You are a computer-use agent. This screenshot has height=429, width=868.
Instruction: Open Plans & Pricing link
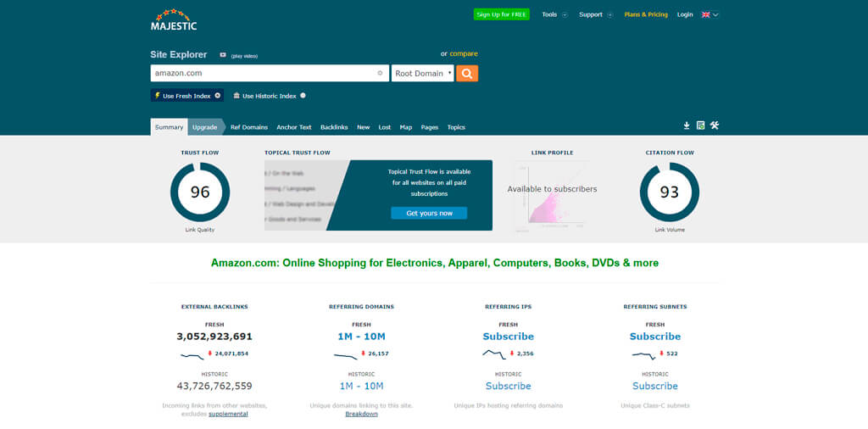[x=646, y=14]
